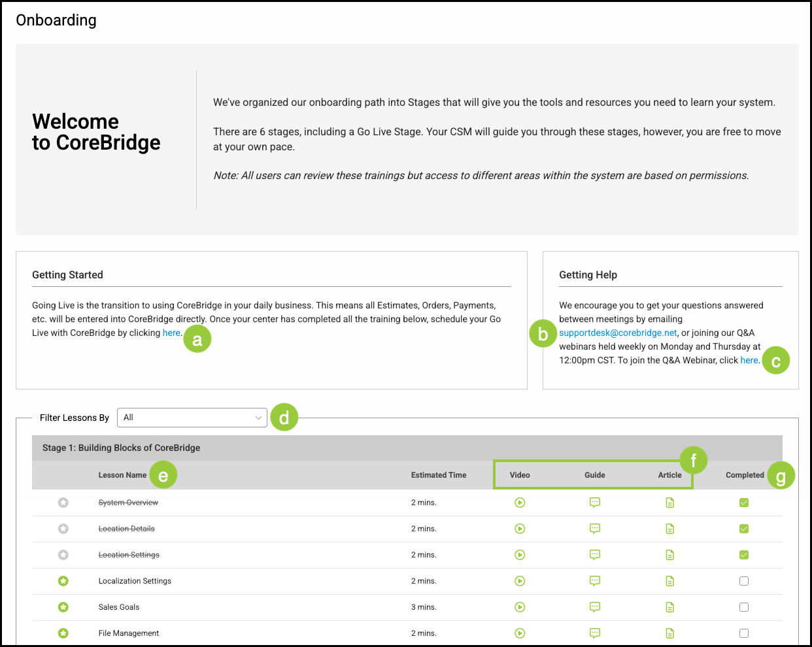Click the star icon beside Location Settings
The width and height of the screenshot is (812, 647).
point(63,555)
